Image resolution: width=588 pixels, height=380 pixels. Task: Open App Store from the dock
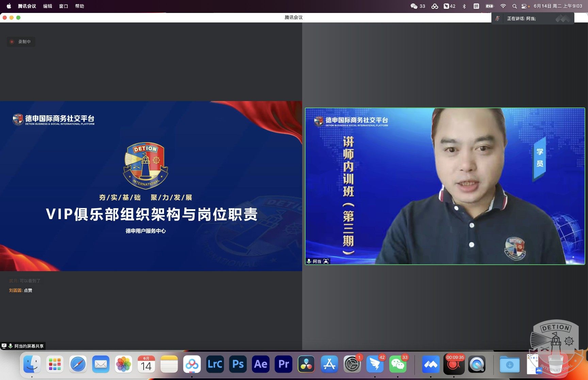pos(329,364)
